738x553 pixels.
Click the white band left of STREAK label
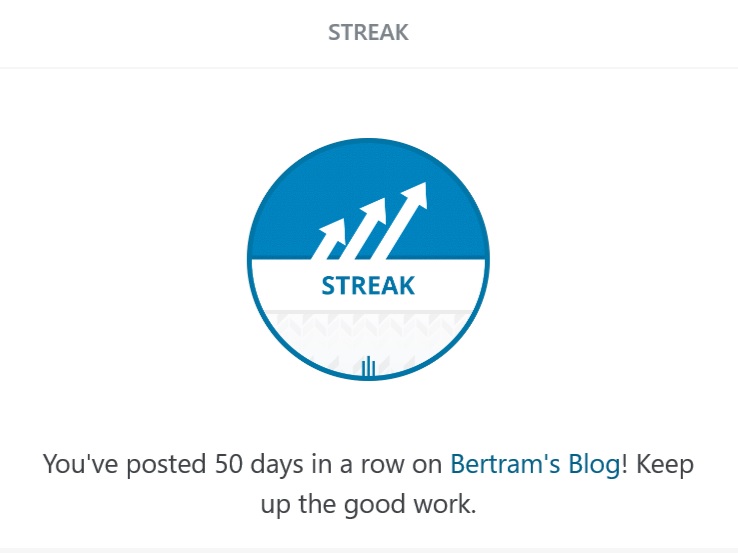(285, 286)
